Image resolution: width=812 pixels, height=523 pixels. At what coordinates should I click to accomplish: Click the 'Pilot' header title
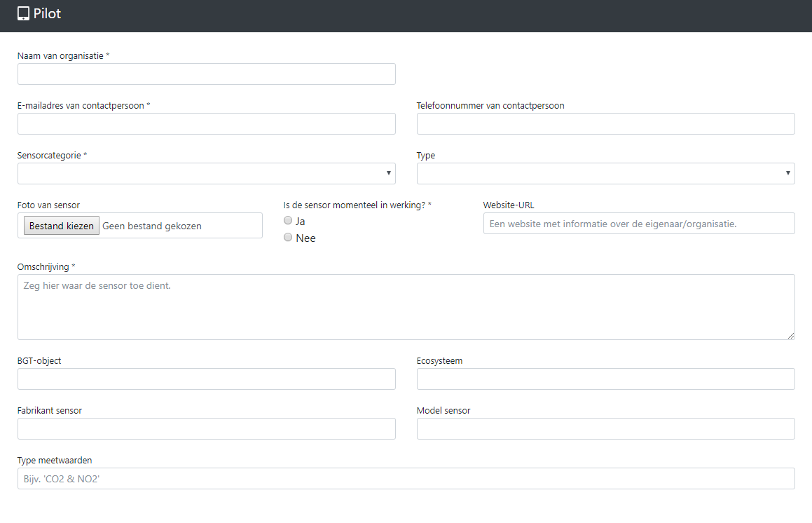(x=47, y=13)
